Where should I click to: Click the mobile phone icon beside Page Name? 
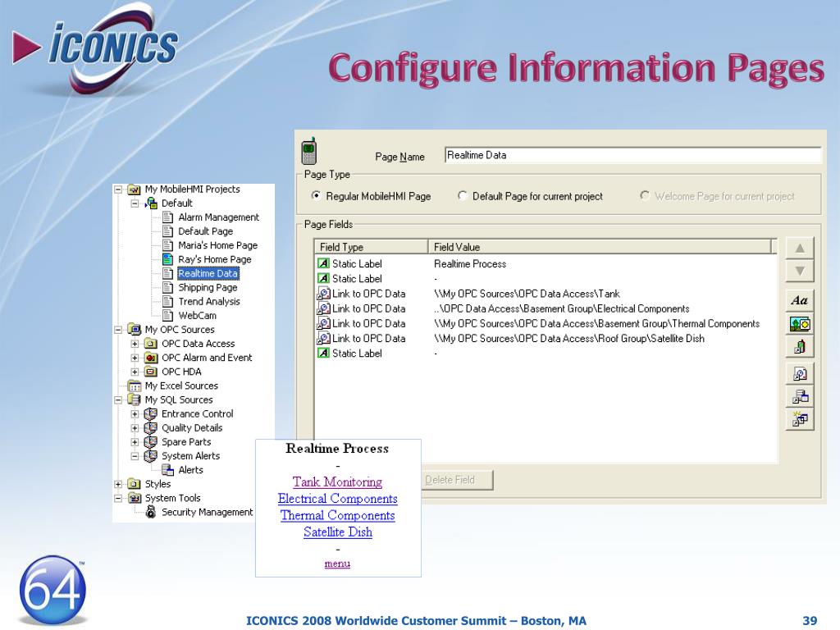(308, 151)
